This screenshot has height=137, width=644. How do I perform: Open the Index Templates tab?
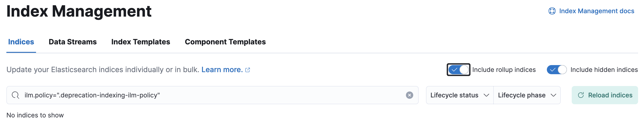pos(140,42)
